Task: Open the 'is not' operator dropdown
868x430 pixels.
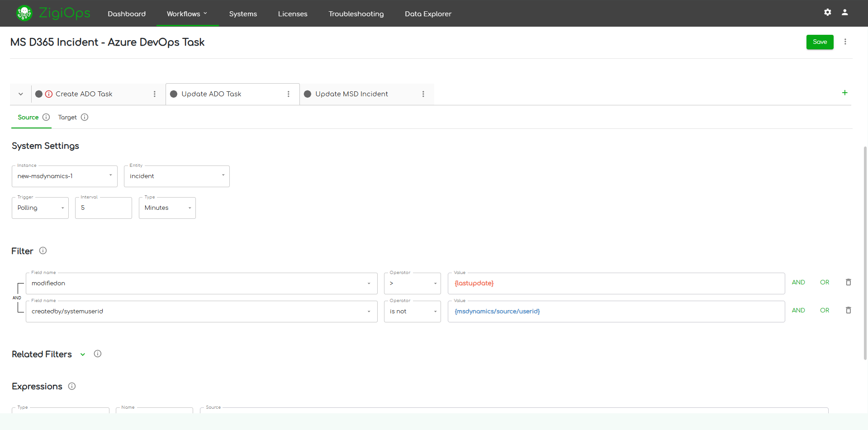Action: (413, 312)
